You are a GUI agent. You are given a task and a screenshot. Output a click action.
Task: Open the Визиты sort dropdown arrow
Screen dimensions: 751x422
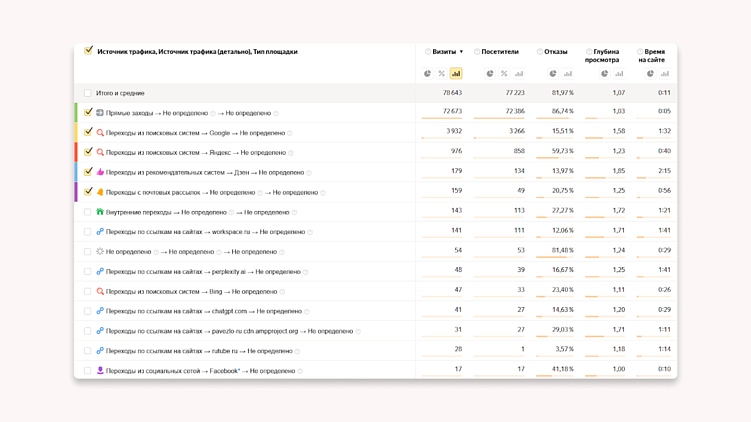pyautogui.click(x=461, y=52)
